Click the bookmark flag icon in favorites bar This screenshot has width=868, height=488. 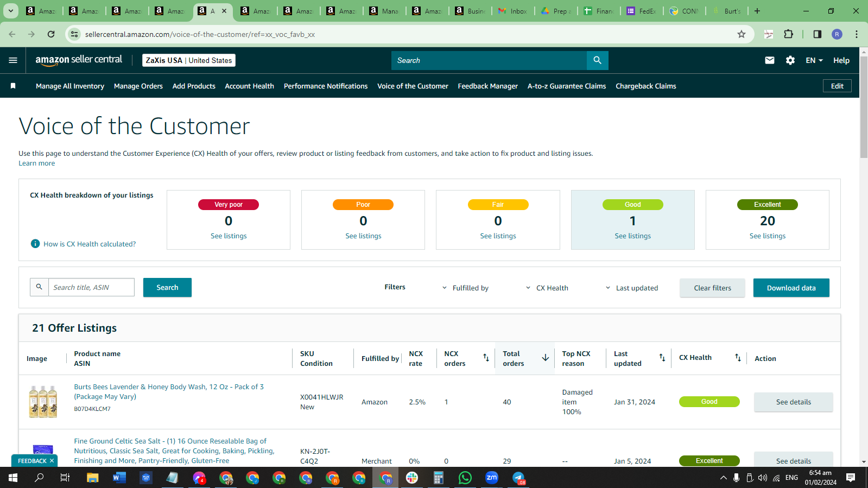(x=13, y=86)
